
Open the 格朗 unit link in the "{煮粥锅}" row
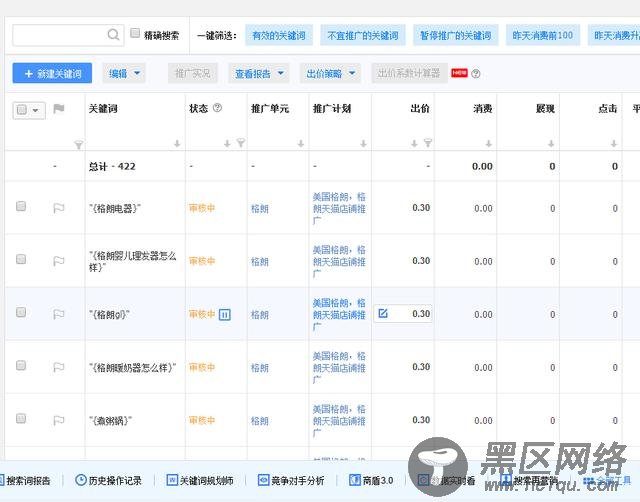[260, 421]
